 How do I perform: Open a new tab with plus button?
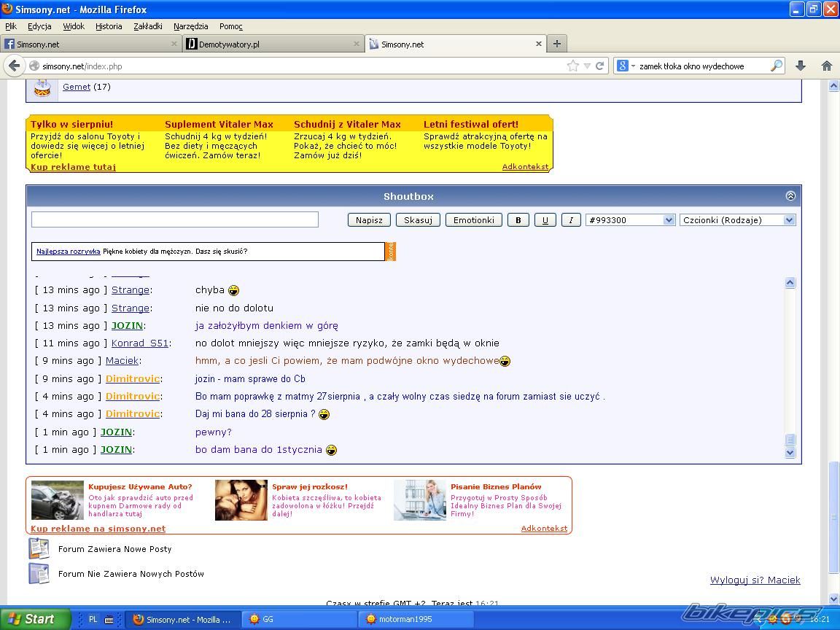pos(557,44)
